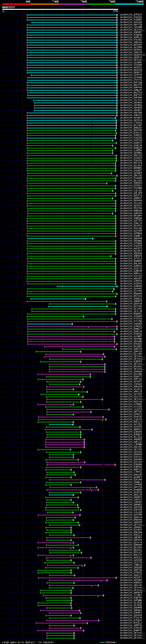Click the purple alignment bar for UniRef100_B1ZVF3
Image resolution: width=146 pixels, height=644 pixels.
(78, 578)
